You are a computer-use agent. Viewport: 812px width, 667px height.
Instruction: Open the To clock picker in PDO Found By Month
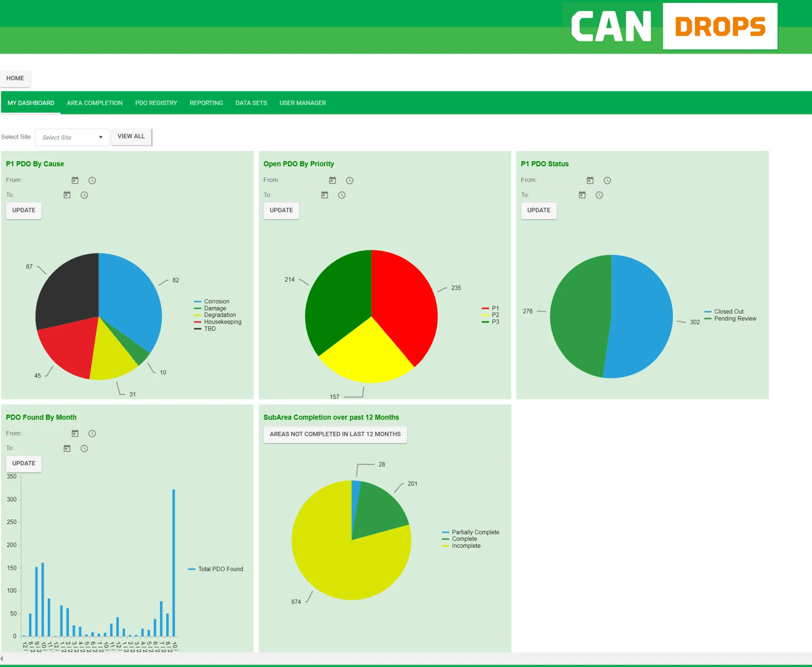click(84, 448)
